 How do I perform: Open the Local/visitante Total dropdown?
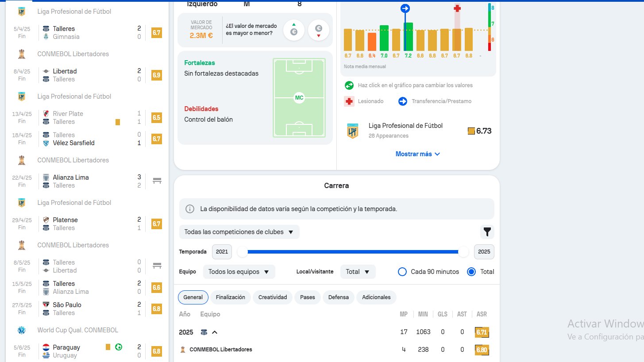click(x=358, y=272)
